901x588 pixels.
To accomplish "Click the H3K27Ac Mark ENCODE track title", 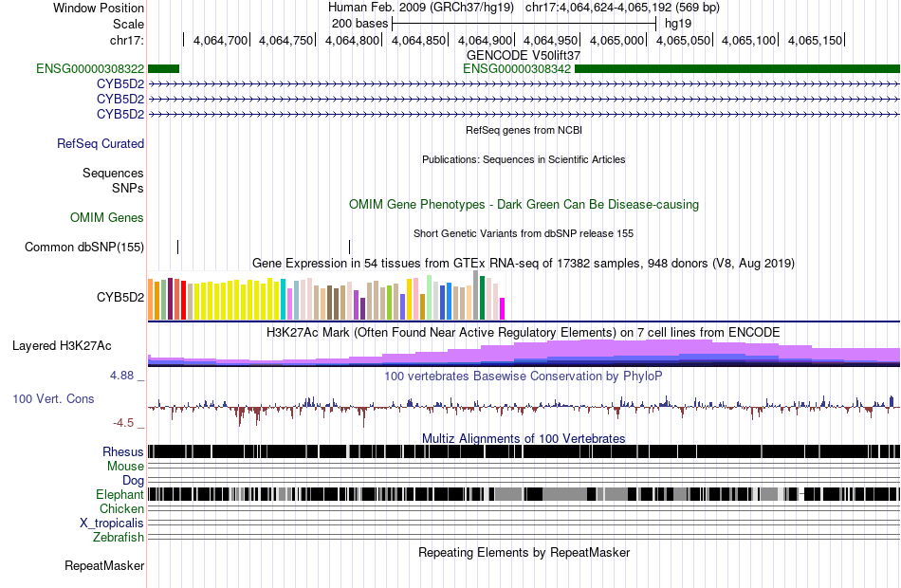I will point(524,333).
